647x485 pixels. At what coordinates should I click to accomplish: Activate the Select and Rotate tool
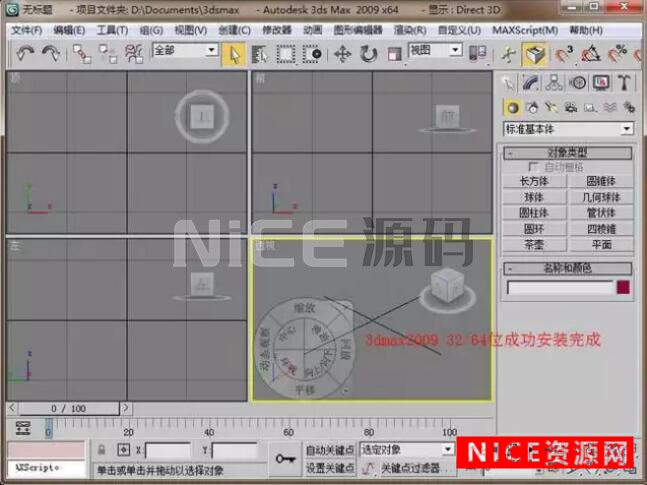[369, 54]
